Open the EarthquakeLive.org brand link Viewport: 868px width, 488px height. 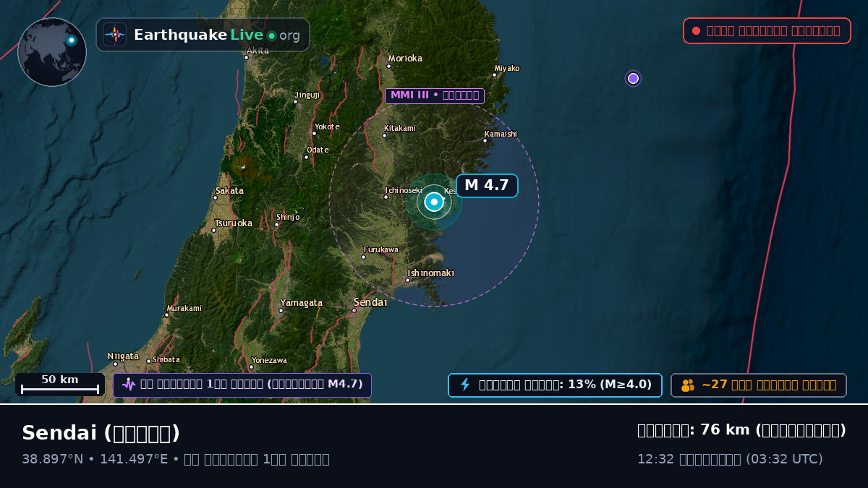click(x=203, y=35)
